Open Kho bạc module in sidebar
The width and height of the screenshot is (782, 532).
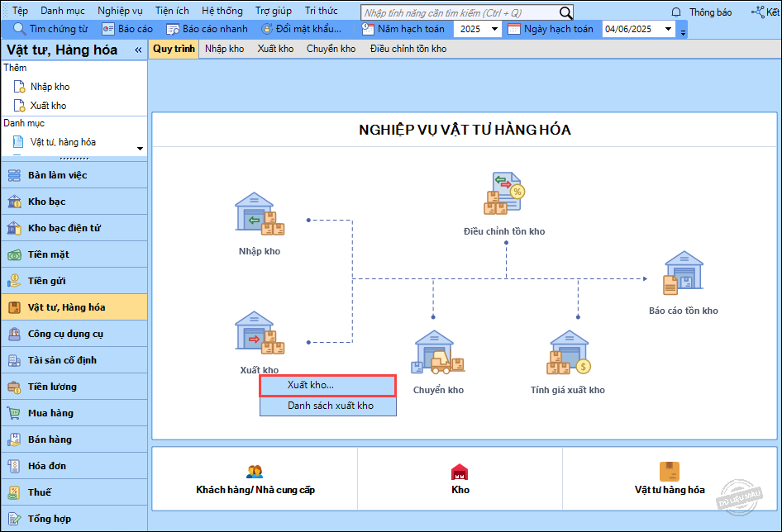click(74, 202)
